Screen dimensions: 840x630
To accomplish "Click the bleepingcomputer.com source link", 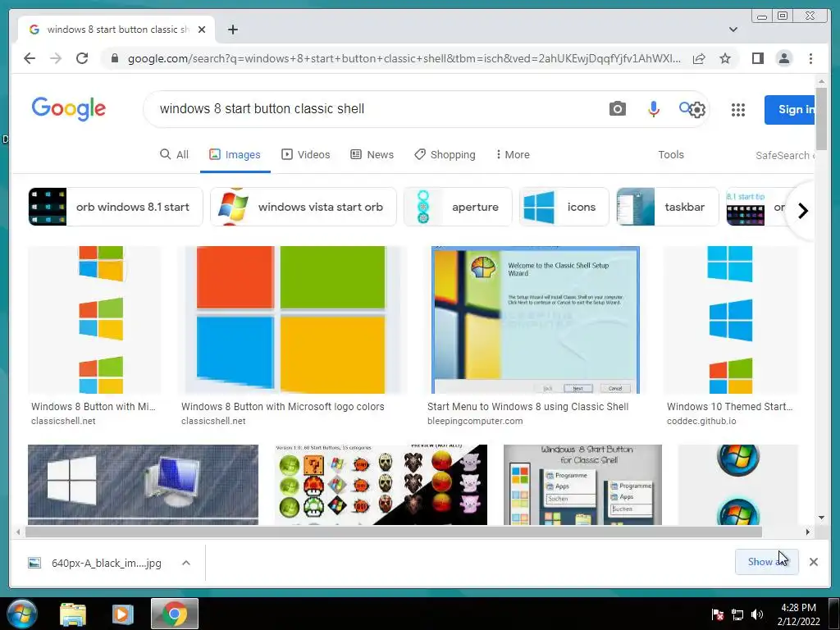I will [475, 421].
